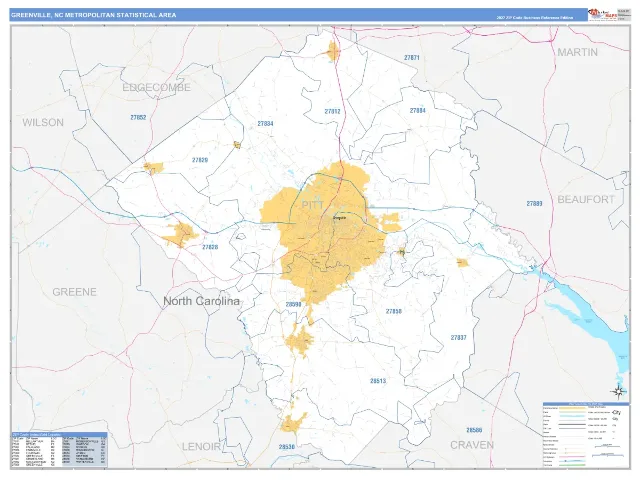The width and height of the screenshot is (640, 480).
Task: Click the Greenville city label on the orange area
Action: pos(339,218)
